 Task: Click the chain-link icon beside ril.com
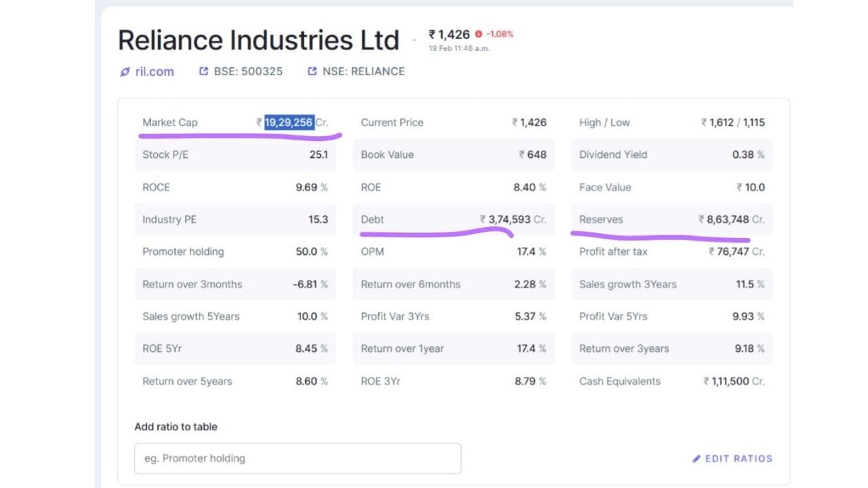125,72
